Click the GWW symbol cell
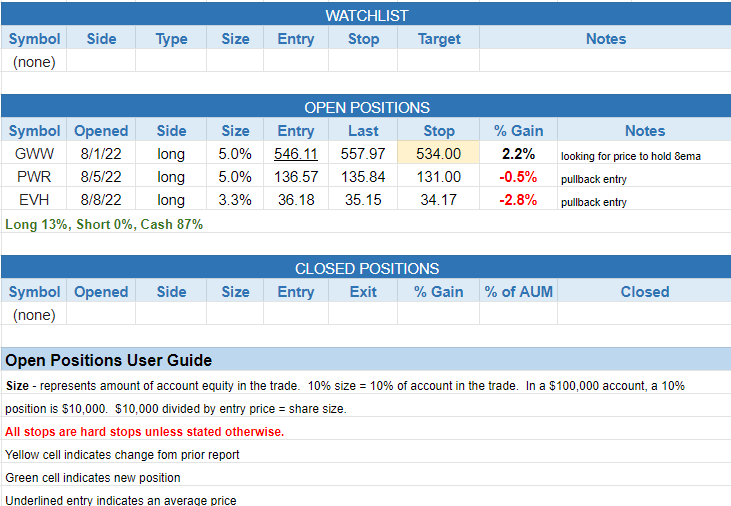The image size is (731, 506). coord(34,154)
